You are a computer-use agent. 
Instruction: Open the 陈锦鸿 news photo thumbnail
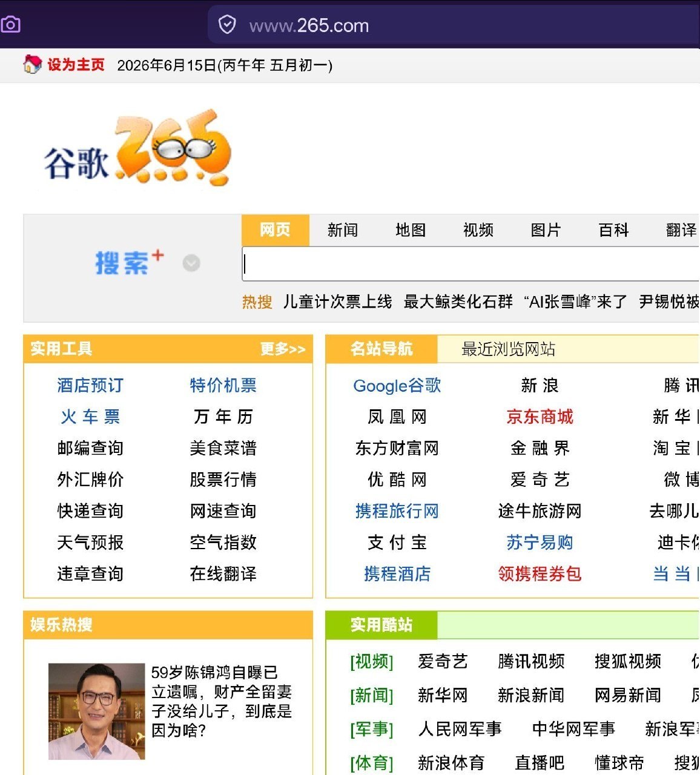pyautogui.click(x=96, y=711)
